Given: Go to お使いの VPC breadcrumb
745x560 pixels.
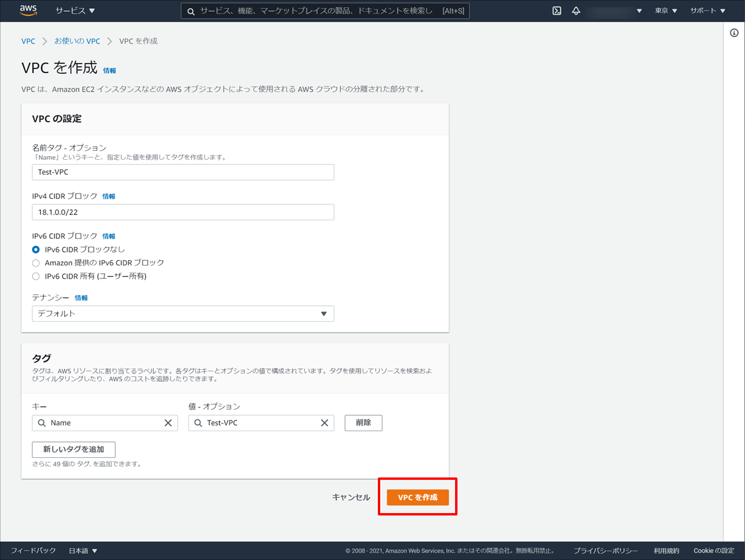Looking at the screenshot, I should (77, 41).
